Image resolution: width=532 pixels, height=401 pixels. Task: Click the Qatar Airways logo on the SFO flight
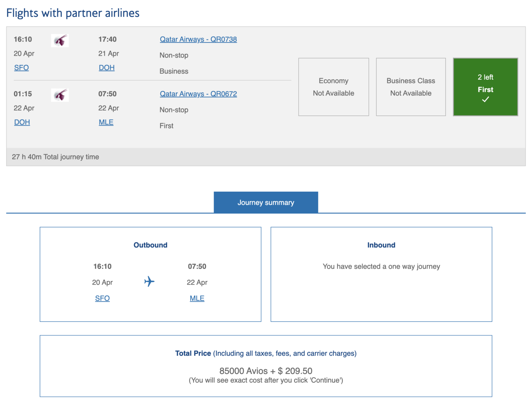pyautogui.click(x=60, y=40)
